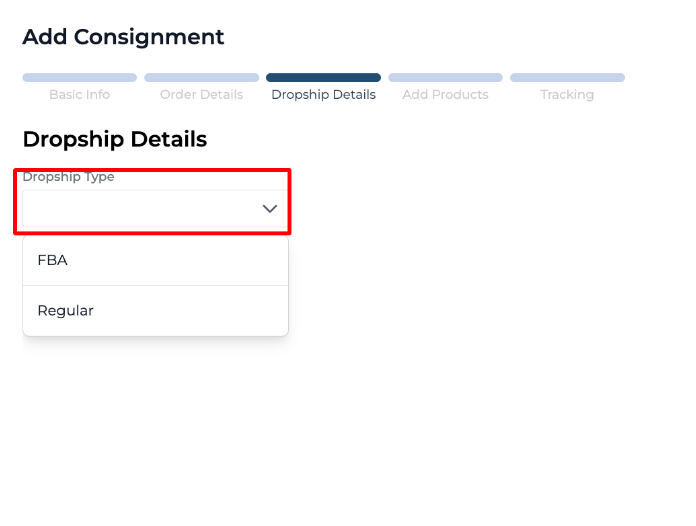Image resolution: width=696 pixels, height=526 pixels.
Task: Click the chevron arrow in Dropship Type
Action: [x=269, y=209]
